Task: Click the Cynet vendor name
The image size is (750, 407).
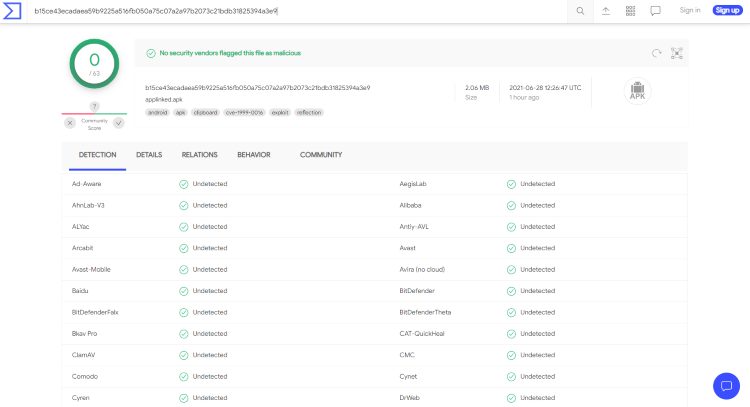Action: 408,376
